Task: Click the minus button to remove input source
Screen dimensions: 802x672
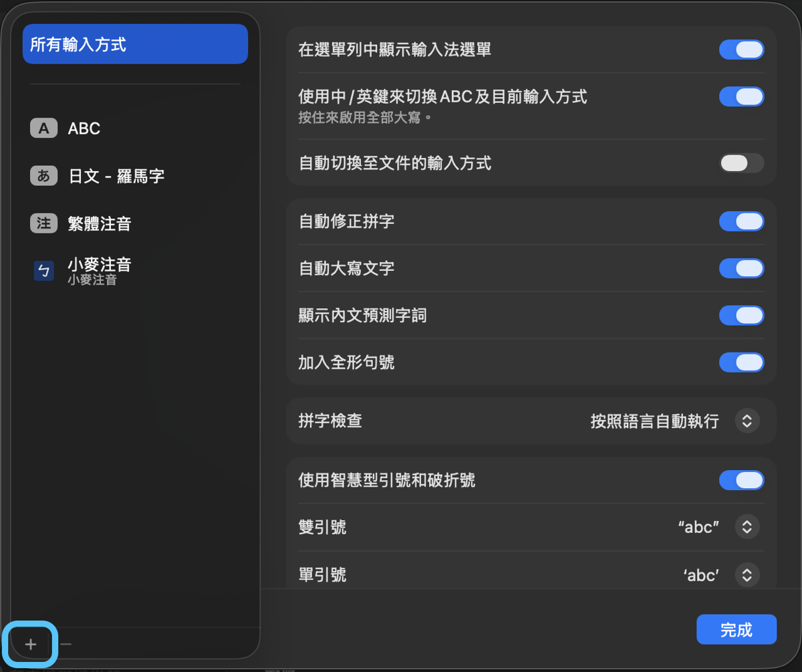Action: coord(65,645)
